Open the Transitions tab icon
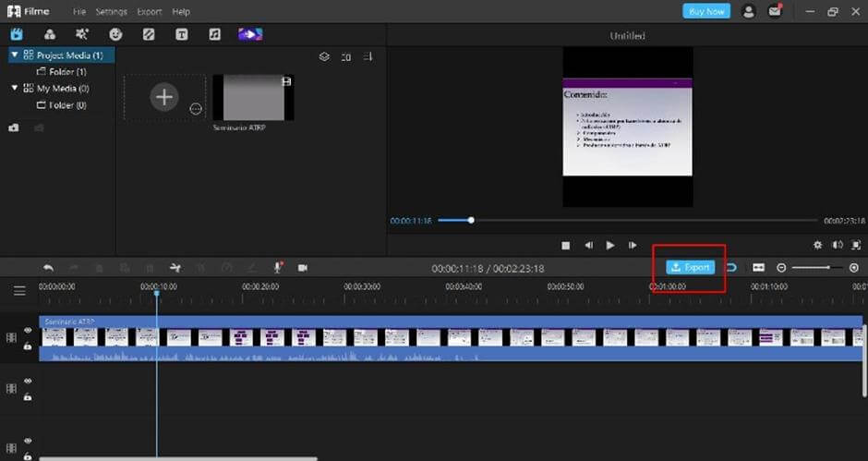This screenshot has width=868, height=461. (149, 34)
